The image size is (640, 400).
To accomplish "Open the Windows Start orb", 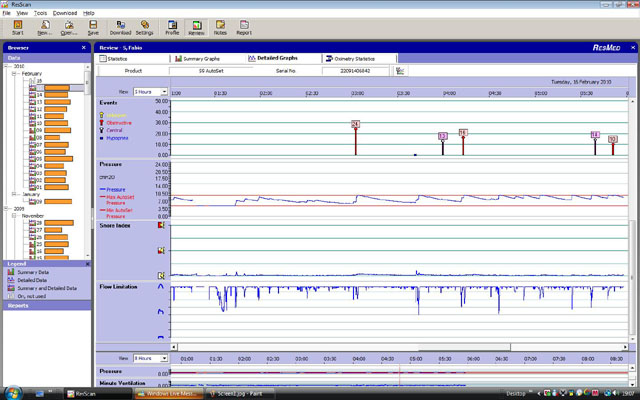I will 13,393.
